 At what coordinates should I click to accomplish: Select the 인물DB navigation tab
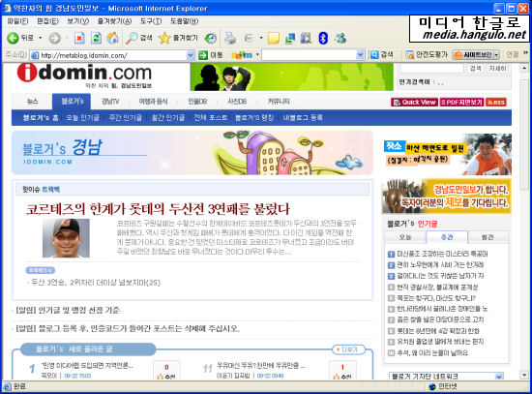(x=197, y=102)
